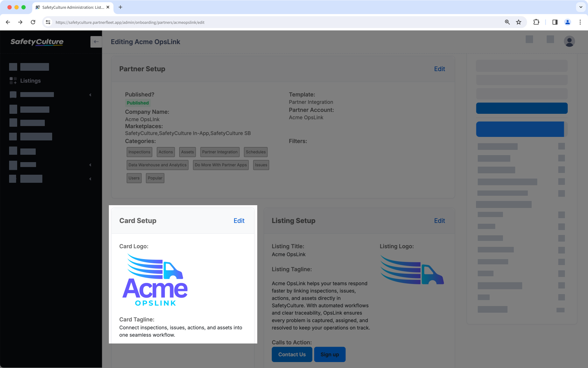Edit the Card Setup section
Image resolution: width=588 pixels, height=368 pixels.
tap(239, 221)
